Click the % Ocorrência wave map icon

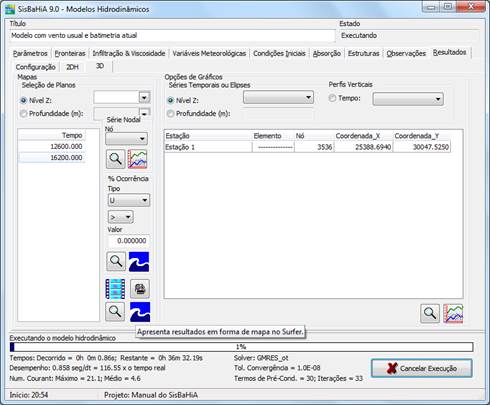139,262
